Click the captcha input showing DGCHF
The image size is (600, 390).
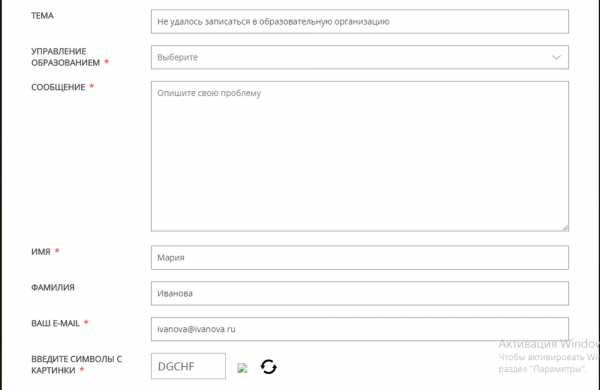click(x=188, y=366)
